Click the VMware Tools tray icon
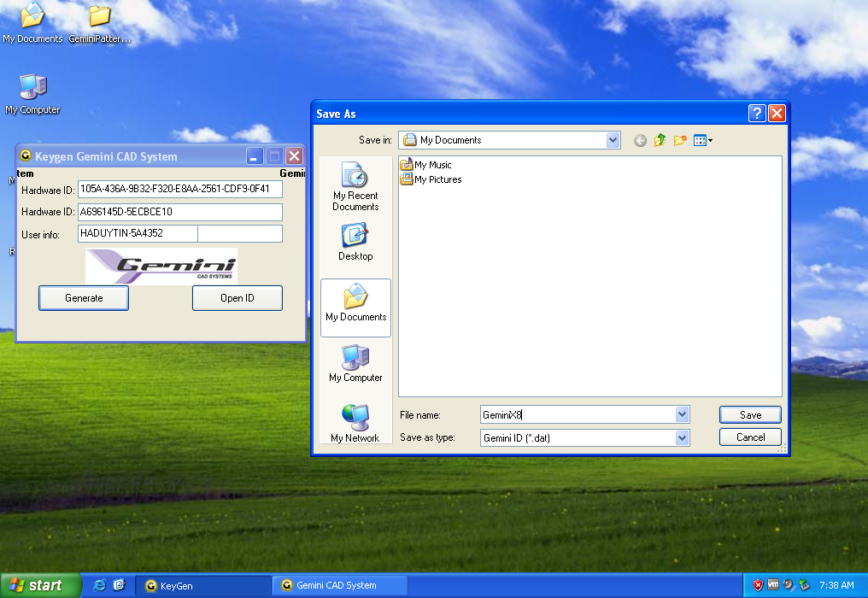Image resolution: width=868 pixels, height=598 pixels. [x=773, y=584]
